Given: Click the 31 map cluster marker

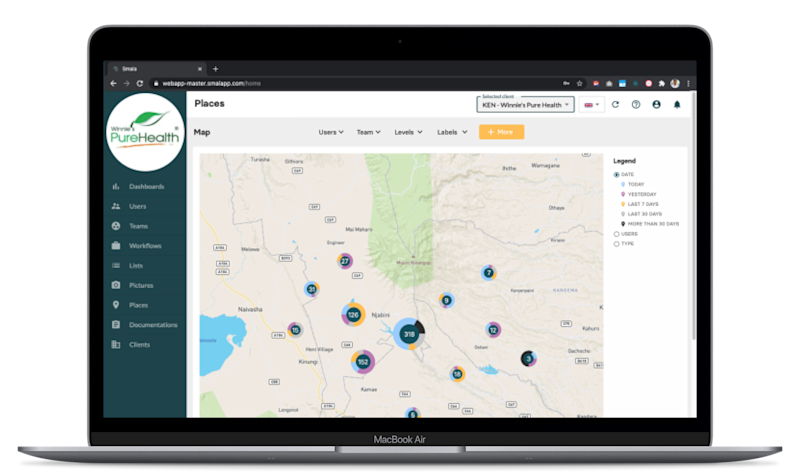Looking at the screenshot, I should tap(312, 289).
